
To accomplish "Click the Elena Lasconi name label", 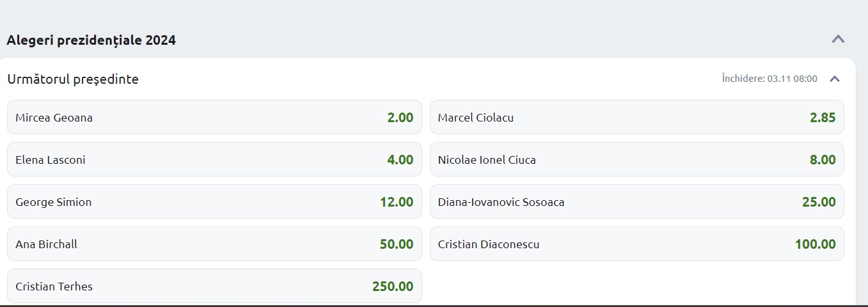I will 51,160.
